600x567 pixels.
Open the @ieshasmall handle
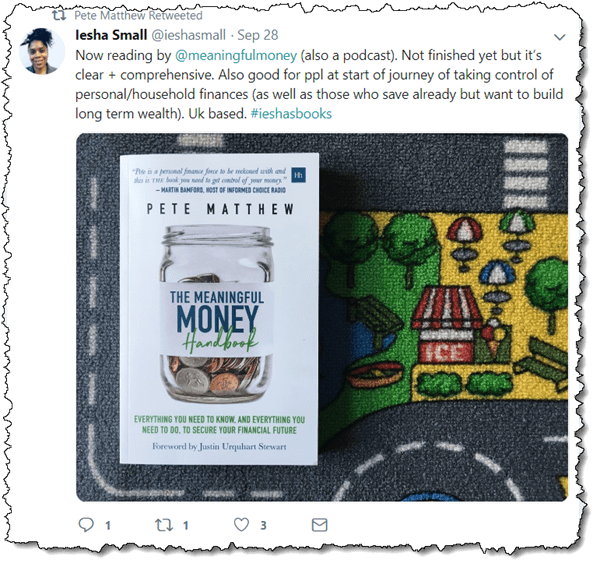coord(189,35)
